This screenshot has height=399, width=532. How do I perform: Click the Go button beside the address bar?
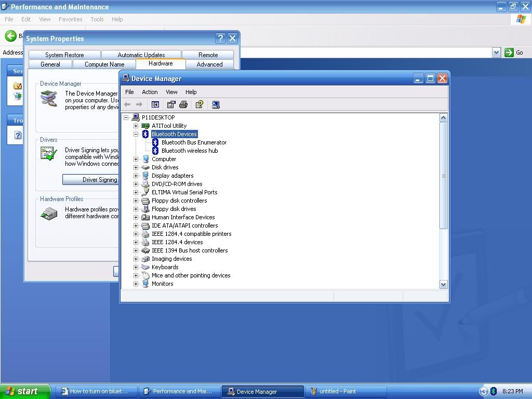[x=514, y=52]
